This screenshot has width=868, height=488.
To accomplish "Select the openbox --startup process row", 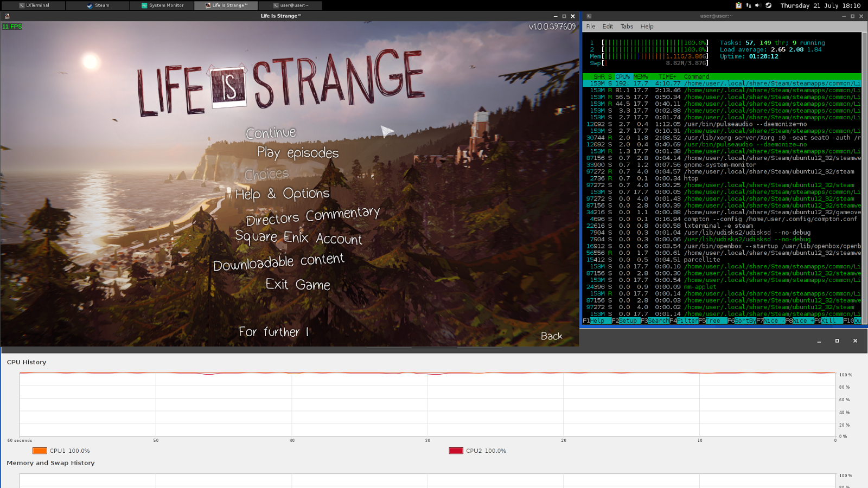I will [722, 246].
